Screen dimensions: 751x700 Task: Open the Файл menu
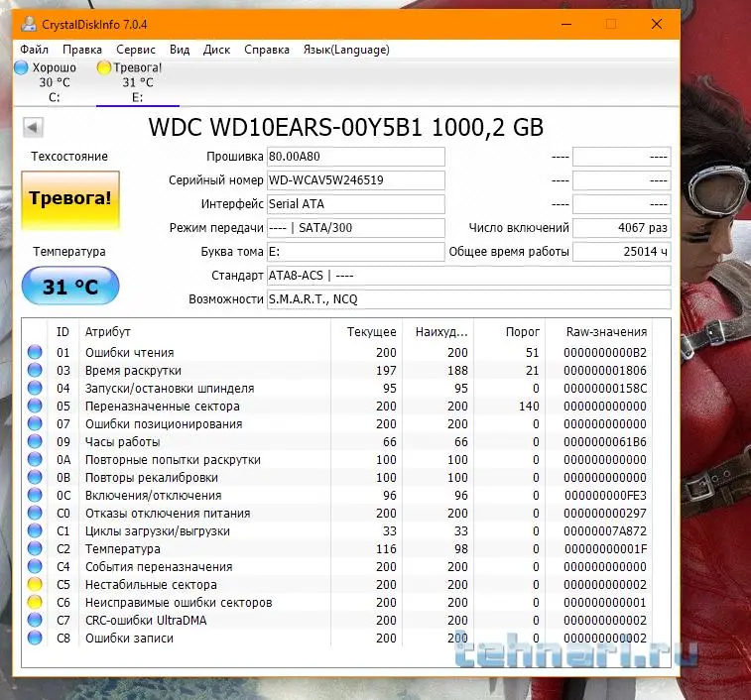point(34,50)
